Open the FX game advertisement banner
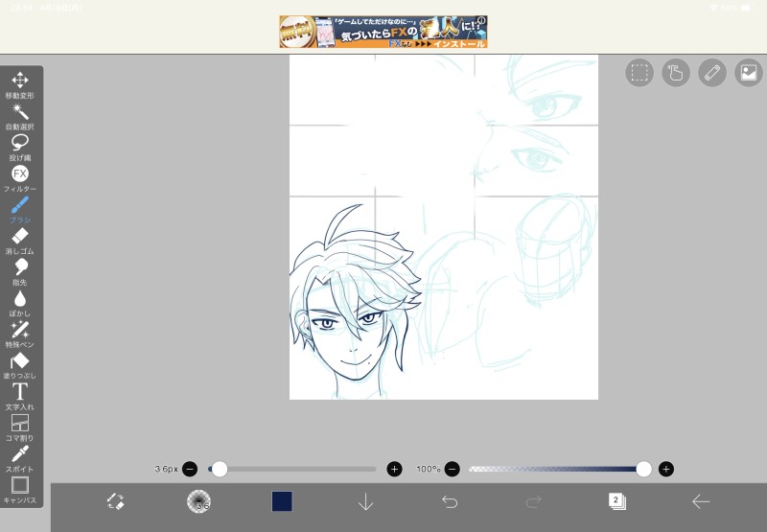The image size is (767, 532). pyautogui.click(x=383, y=32)
